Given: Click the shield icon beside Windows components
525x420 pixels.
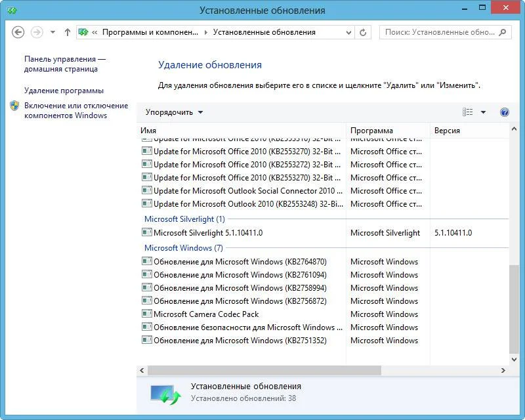Looking at the screenshot, I should coord(14,106).
